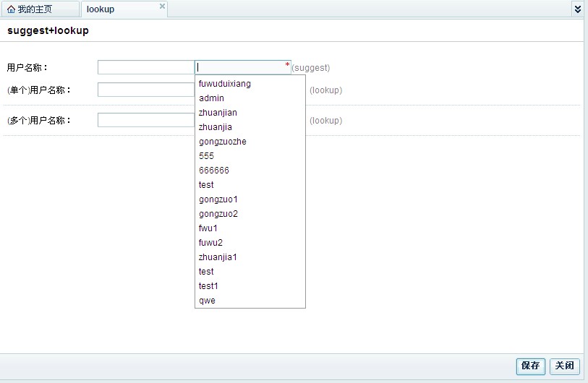Select fwu1 in the dropdown
Screen dimensions: 588x383
(250, 228)
